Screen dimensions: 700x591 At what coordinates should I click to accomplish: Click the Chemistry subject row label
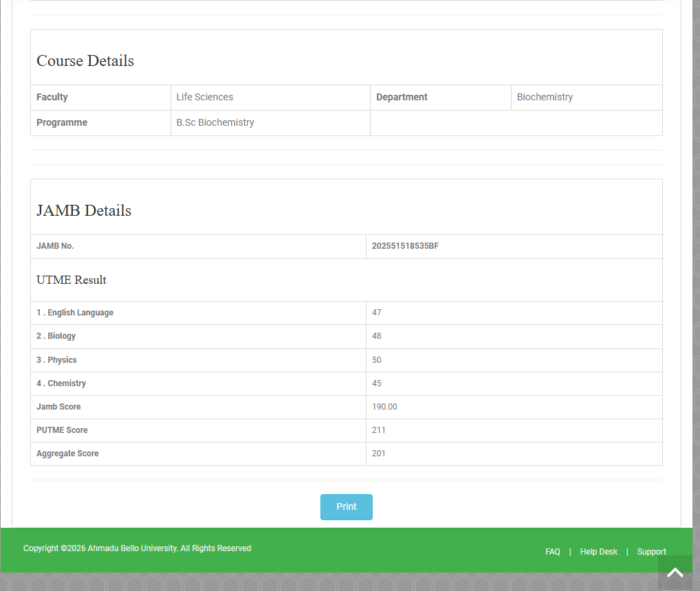(x=61, y=383)
